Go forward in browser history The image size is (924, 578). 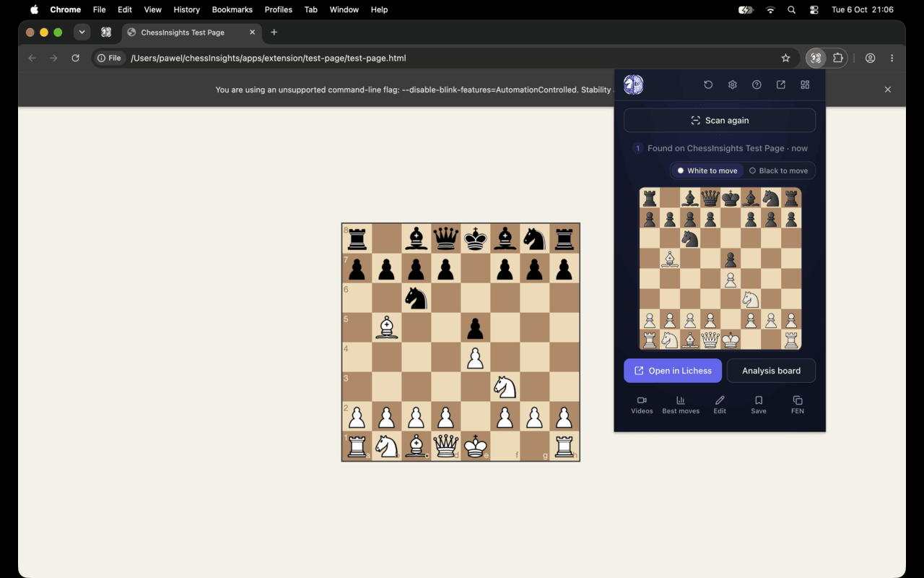pos(53,58)
